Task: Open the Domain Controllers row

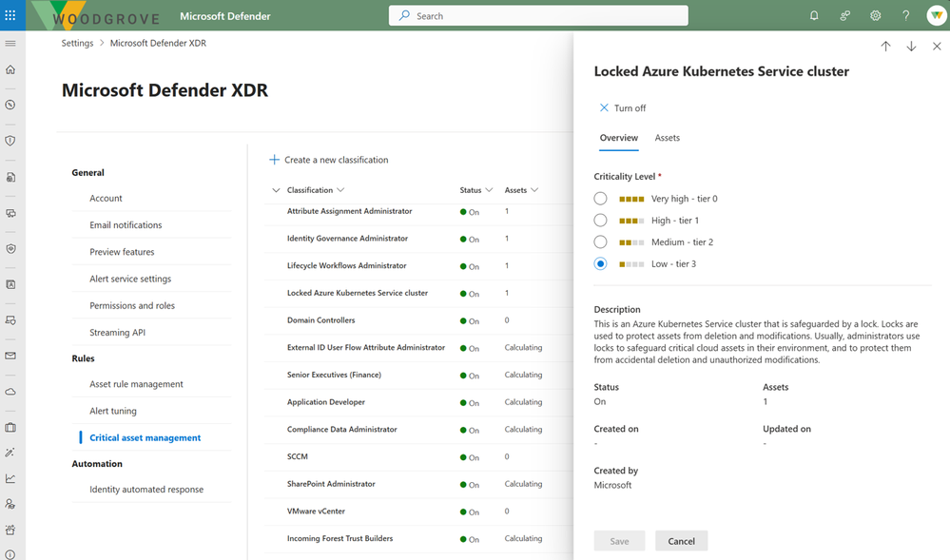Action: point(418,320)
